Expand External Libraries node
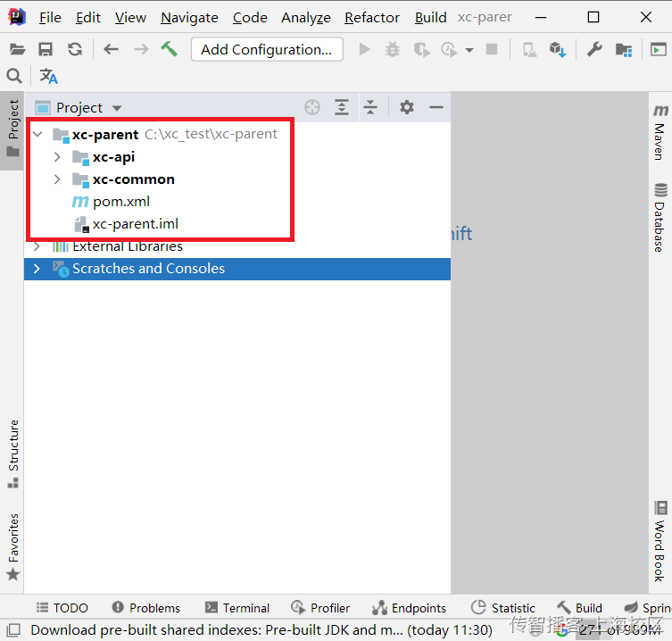This screenshot has width=672, height=641. click(x=37, y=246)
